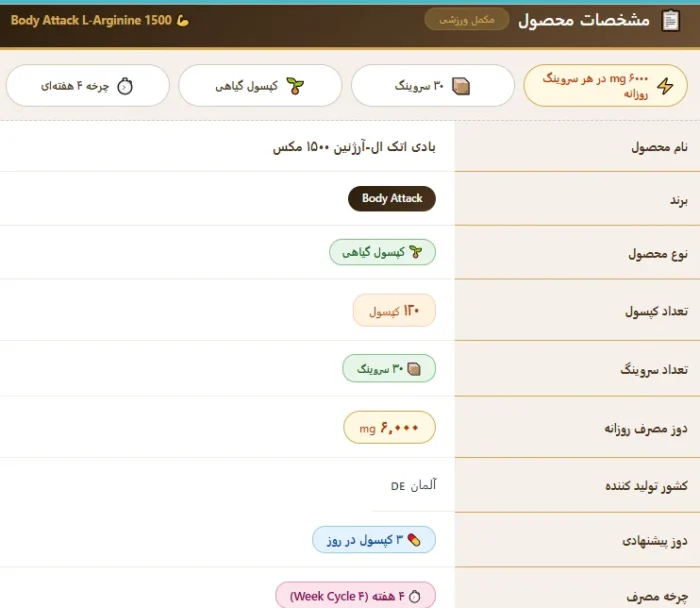The width and height of the screenshot is (700, 608).
Task: Click the نام محصول row label
Action: point(659,147)
